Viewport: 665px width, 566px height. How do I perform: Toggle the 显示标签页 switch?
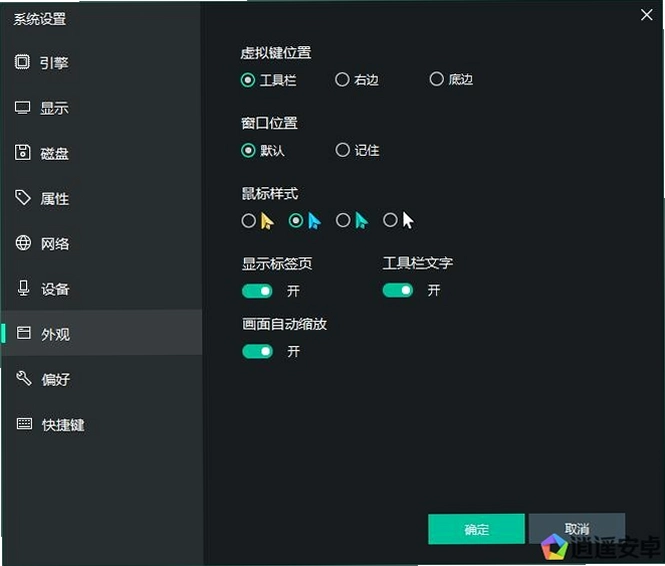tap(257, 291)
